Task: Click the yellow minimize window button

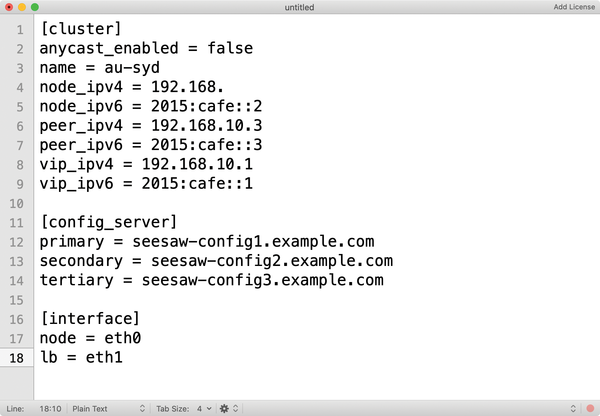Action: tap(22, 7)
